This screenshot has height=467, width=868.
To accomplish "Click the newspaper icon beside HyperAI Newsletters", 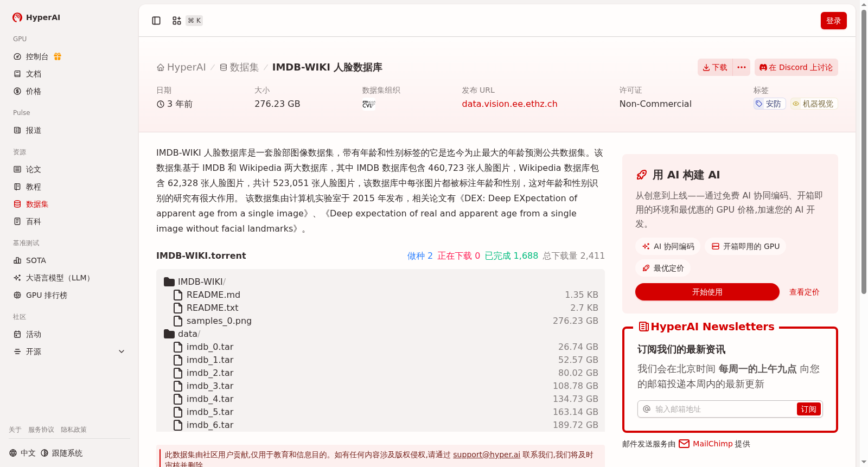I will (644, 327).
